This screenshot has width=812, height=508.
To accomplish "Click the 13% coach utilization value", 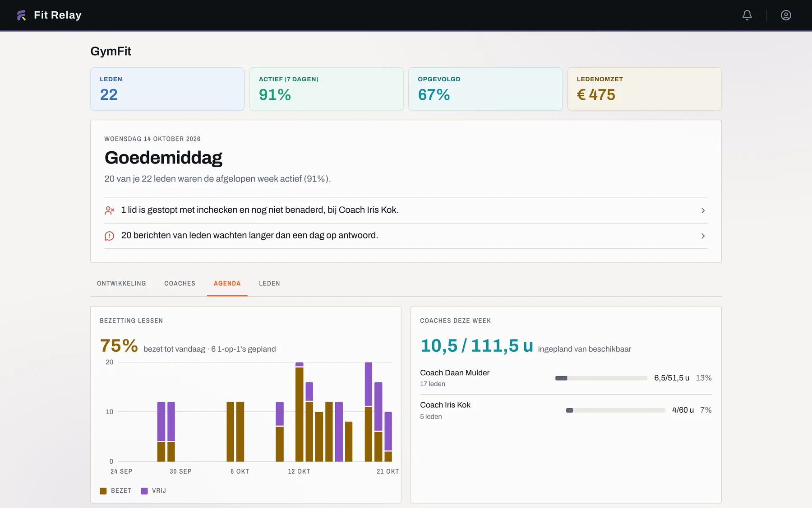I will [x=704, y=378].
